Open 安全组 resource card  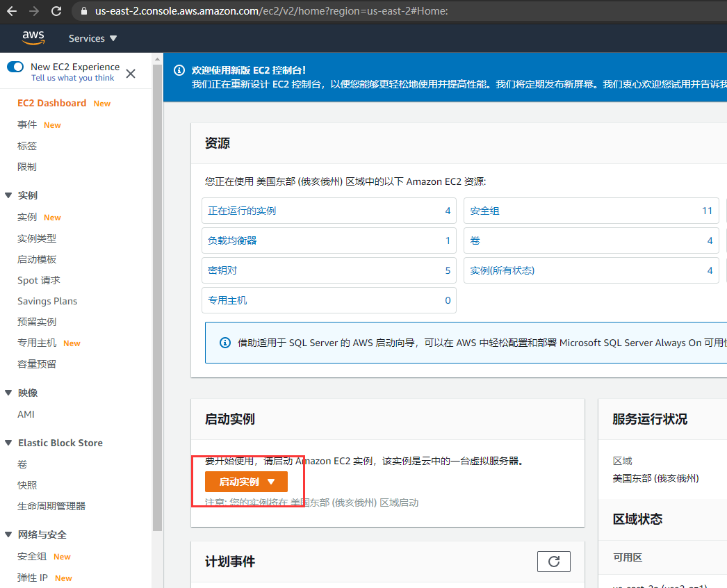point(591,211)
